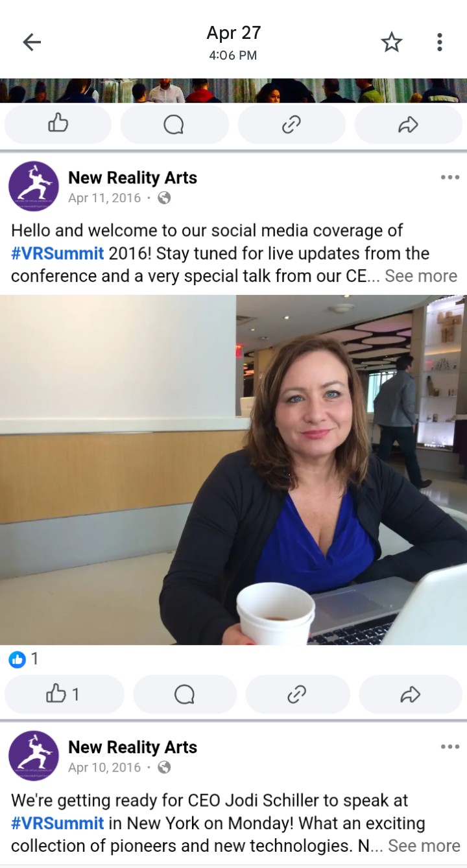Image resolution: width=467 pixels, height=868 pixels.
Task: View who reacted with the blue like count
Action: [x=23, y=659]
